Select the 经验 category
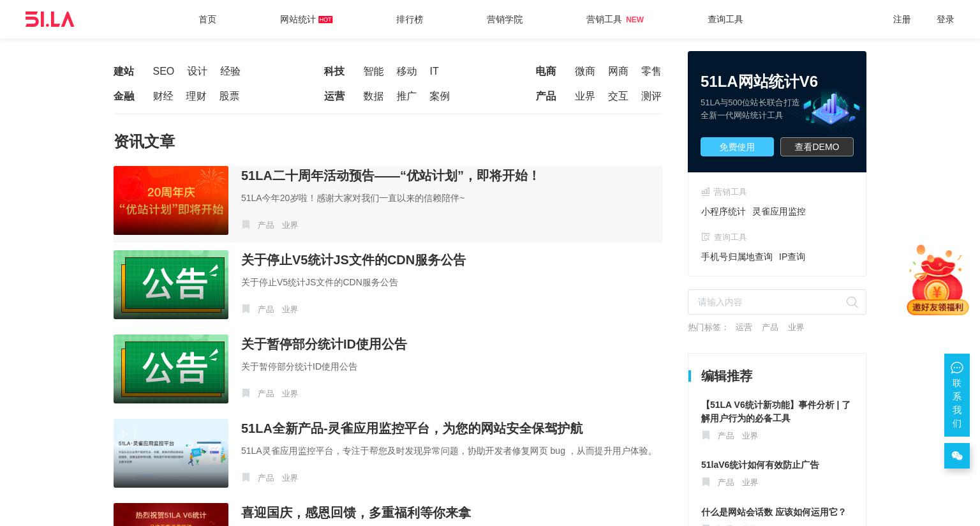This screenshot has height=526, width=980. pos(230,71)
